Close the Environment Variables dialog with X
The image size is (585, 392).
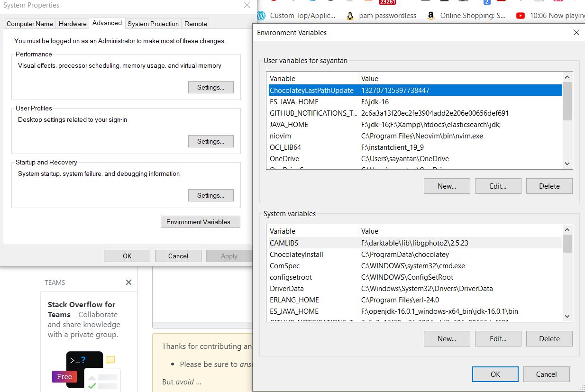576,32
